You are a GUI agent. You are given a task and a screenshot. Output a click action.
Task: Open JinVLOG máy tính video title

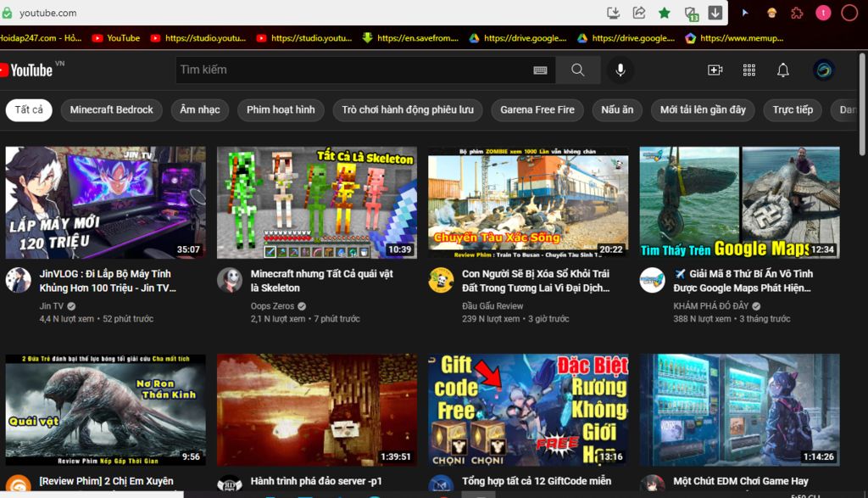[108, 281]
